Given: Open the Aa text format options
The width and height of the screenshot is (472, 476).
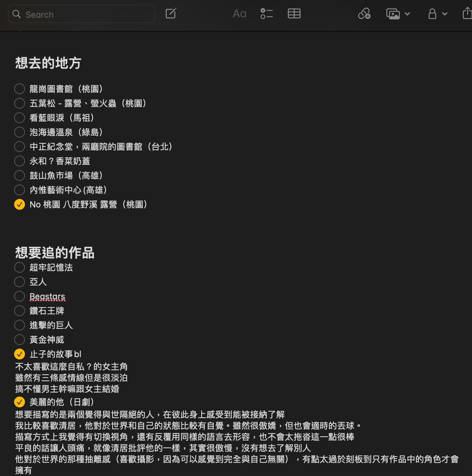Looking at the screenshot, I should click(x=240, y=14).
